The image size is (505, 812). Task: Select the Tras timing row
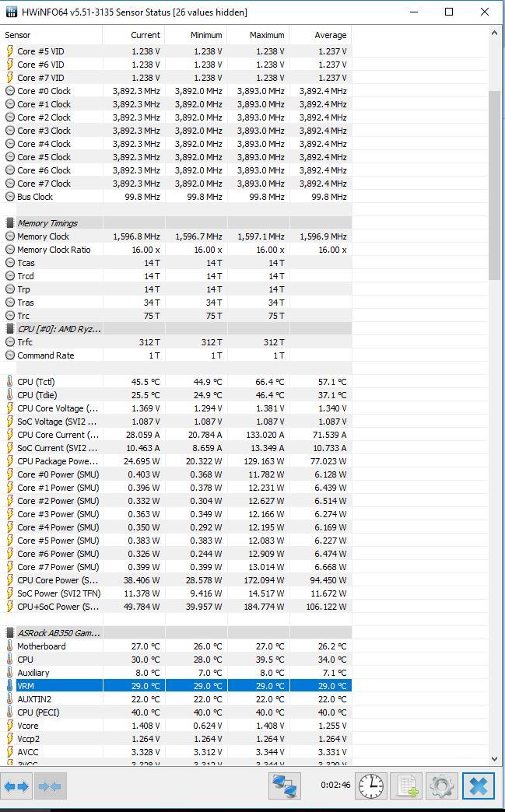[176, 303]
